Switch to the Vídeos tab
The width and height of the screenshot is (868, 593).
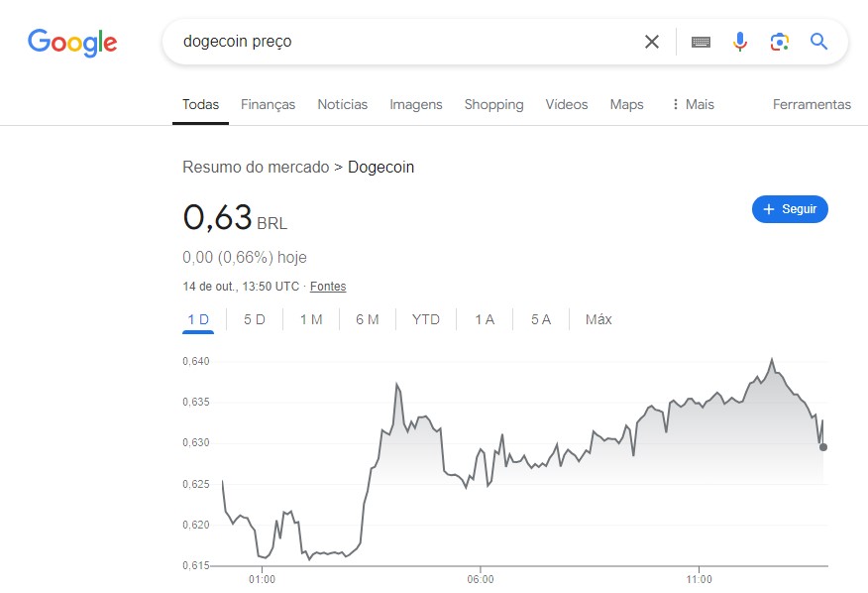pos(567,104)
